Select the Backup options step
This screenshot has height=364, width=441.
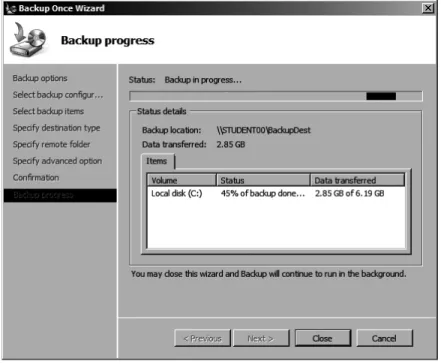click(x=40, y=78)
